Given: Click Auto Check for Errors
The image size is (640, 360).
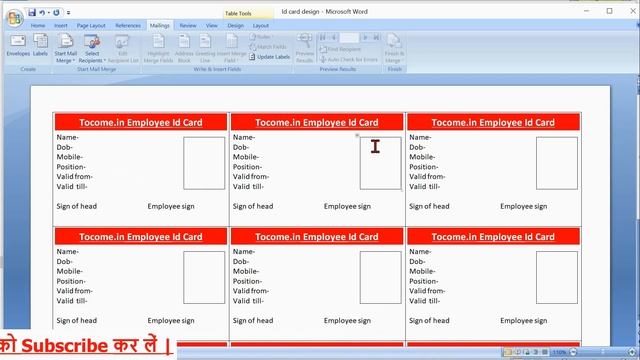Looking at the screenshot, I should coord(349,60).
